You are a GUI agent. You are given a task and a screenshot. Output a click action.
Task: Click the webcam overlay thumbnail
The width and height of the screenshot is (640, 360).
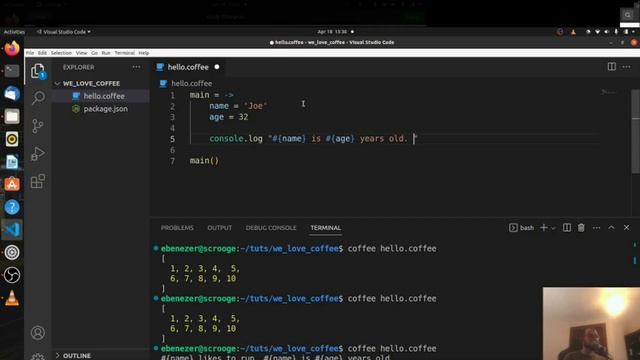(x=591, y=324)
